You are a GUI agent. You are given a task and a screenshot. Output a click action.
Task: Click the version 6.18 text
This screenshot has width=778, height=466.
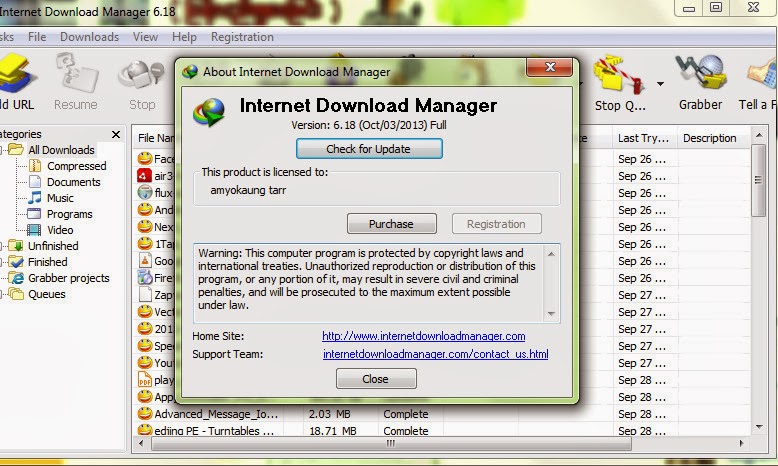tap(369, 125)
